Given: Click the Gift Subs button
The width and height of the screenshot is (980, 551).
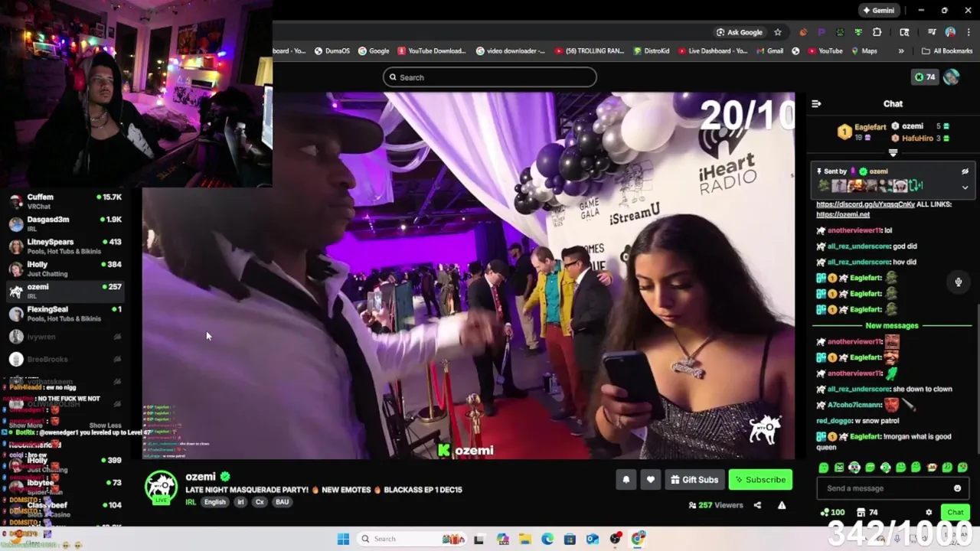Looking at the screenshot, I should pyautogui.click(x=694, y=480).
